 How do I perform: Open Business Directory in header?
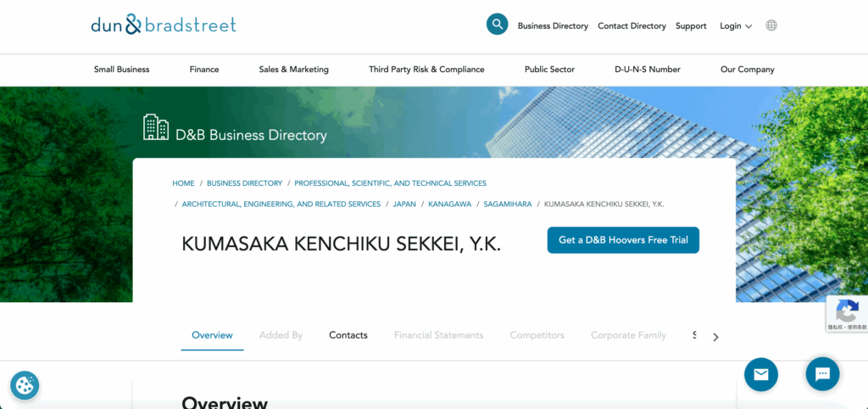(x=553, y=26)
